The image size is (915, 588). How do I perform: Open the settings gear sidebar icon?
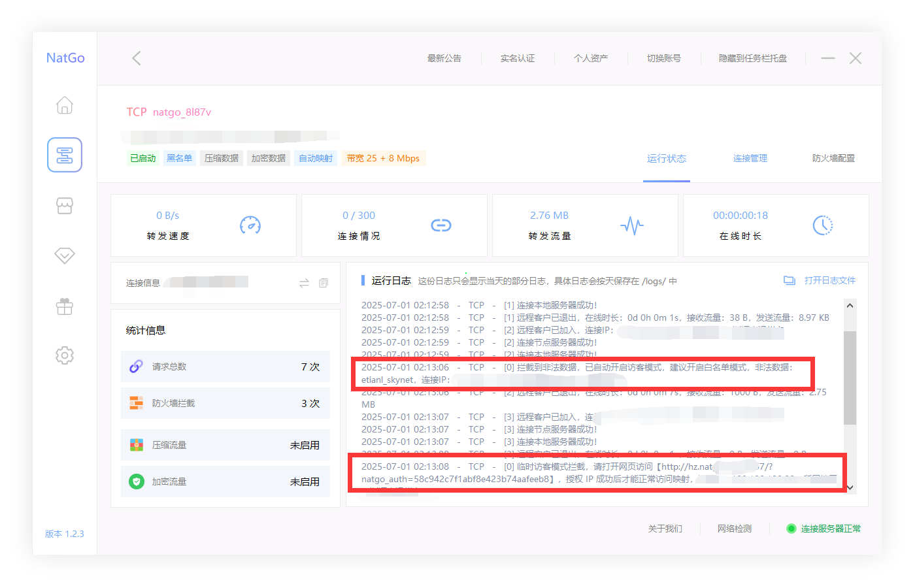(x=65, y=355)
